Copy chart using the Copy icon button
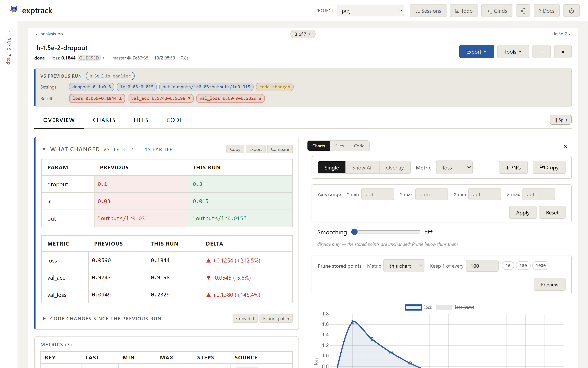Viewport: 588px width, 368px height. pyautogui.click(x=549, y=167)
